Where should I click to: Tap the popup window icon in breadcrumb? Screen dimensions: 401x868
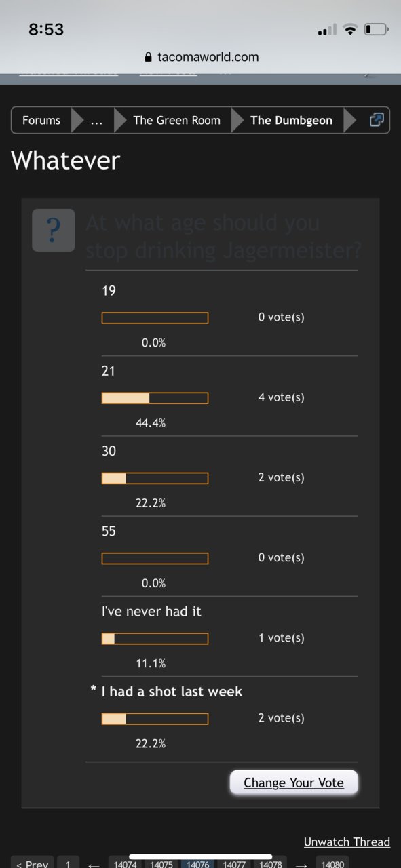[377, 120]
